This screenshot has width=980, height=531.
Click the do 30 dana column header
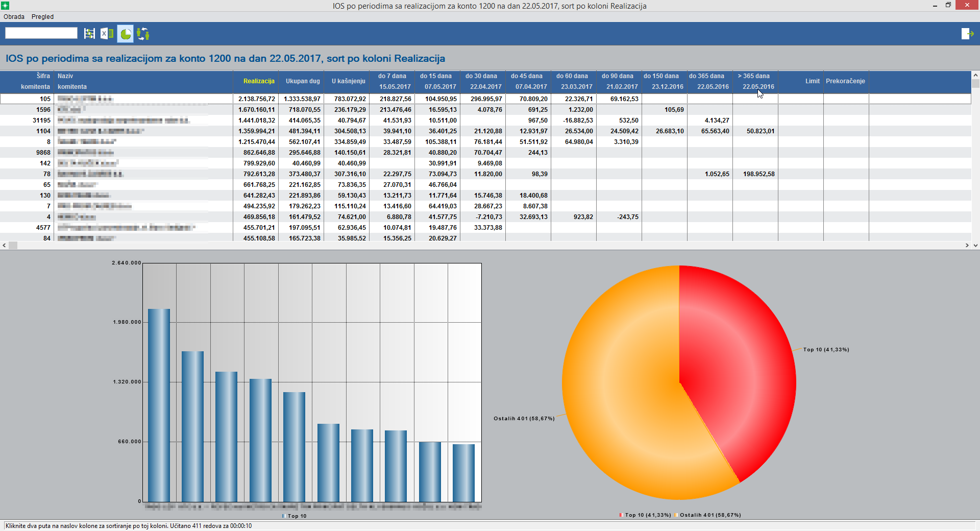coord(482,81)
